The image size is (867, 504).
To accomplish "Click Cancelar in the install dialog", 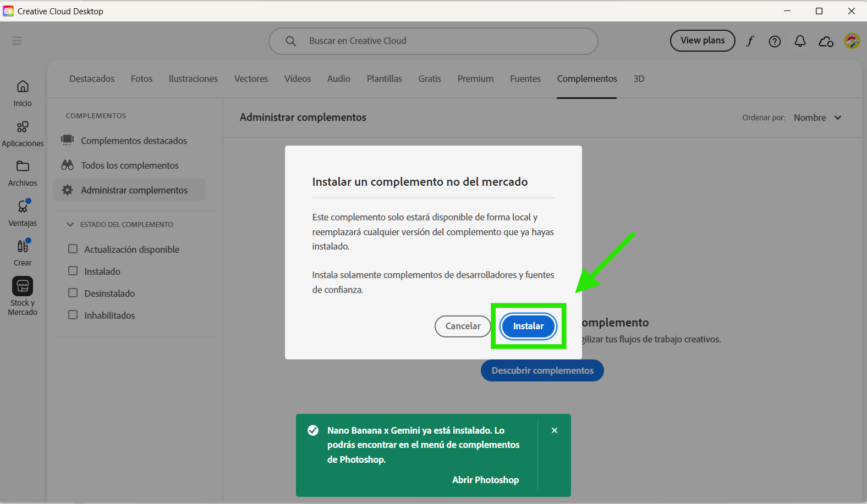I will [x=463, y=326].
